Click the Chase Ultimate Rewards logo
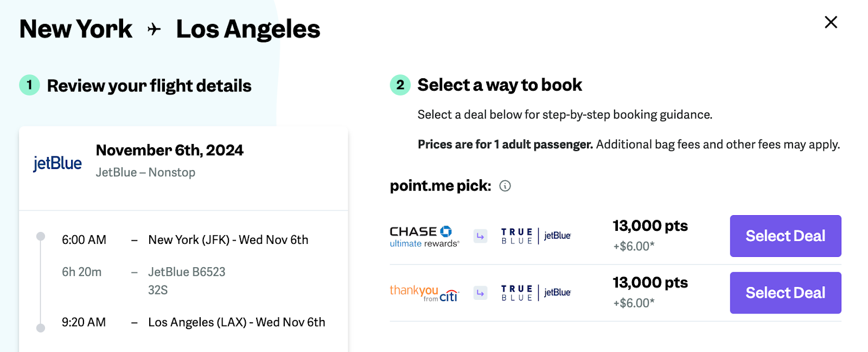 pyautogui.click(x=424, y=236)
